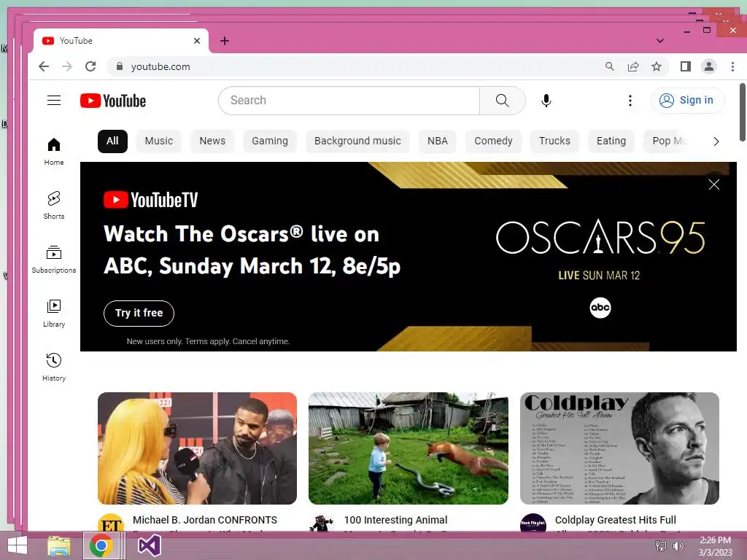Click the YouTube logo
Screen dimensions: 747x560
[113, 101]
